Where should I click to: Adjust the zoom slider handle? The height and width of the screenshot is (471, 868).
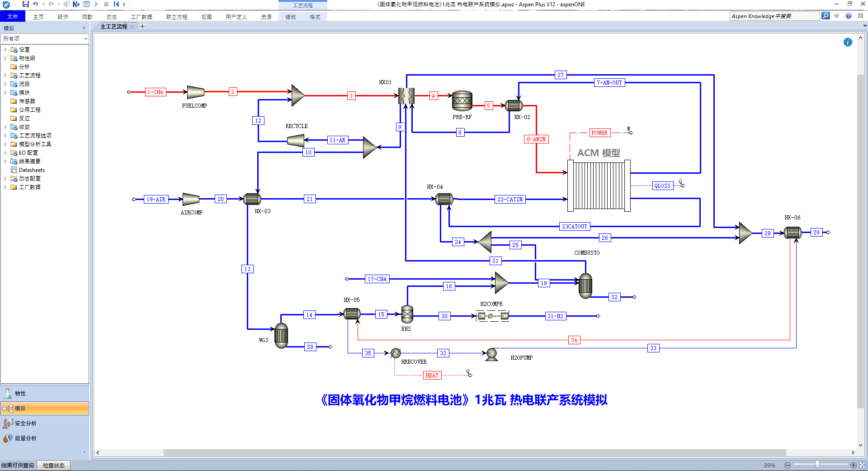point(817,465)
